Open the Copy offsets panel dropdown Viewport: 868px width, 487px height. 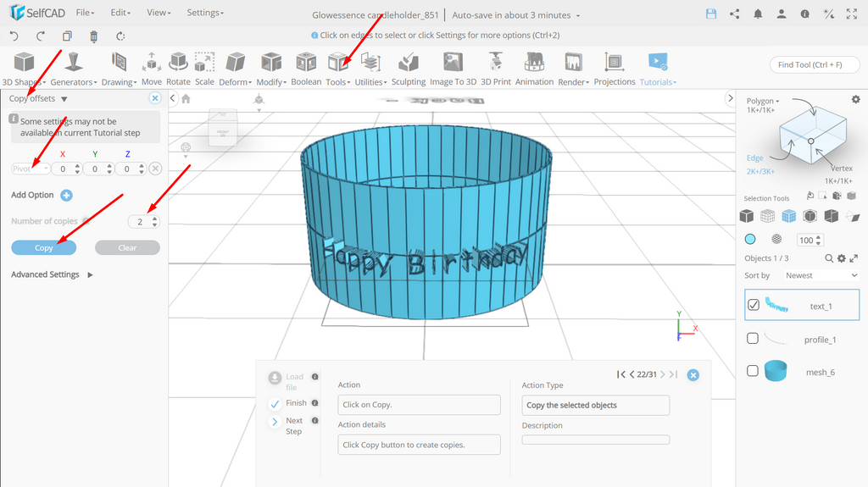pos(64,99)
